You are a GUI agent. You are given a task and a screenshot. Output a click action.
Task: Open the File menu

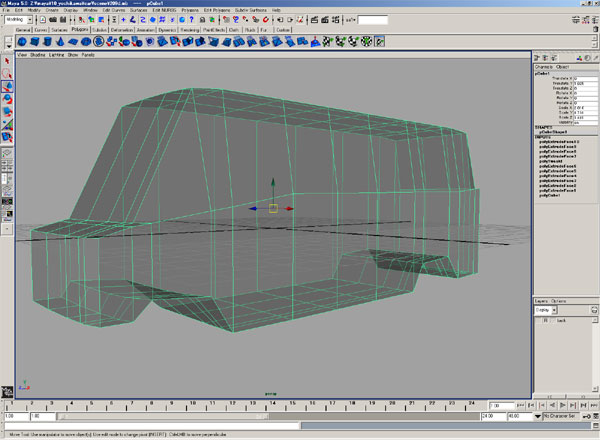(6, 10)
